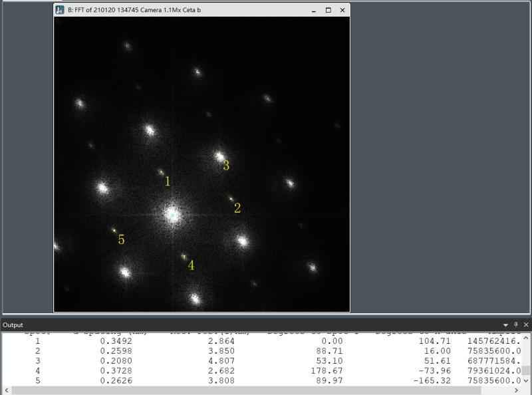Minimize the FFT image window

tap(313, 10)
